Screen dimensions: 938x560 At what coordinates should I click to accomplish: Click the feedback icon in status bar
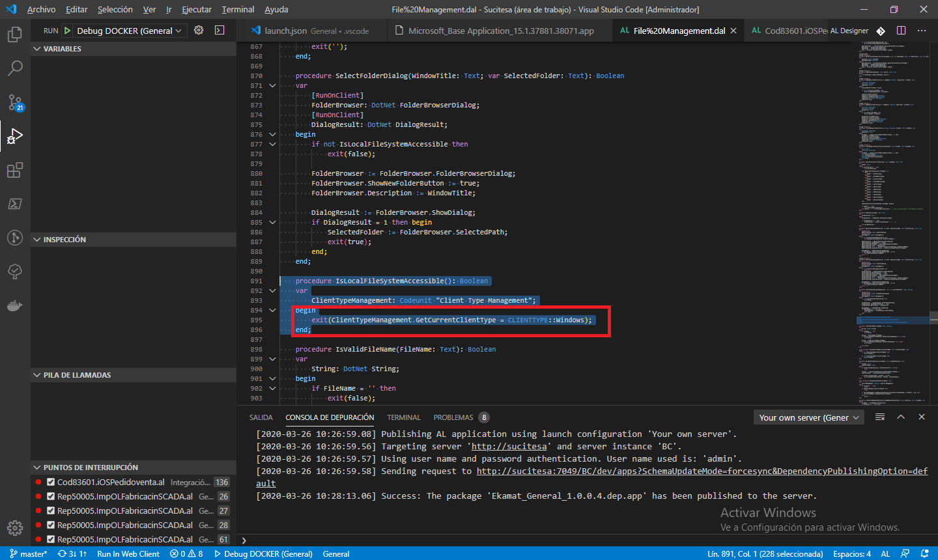point(905,553)
